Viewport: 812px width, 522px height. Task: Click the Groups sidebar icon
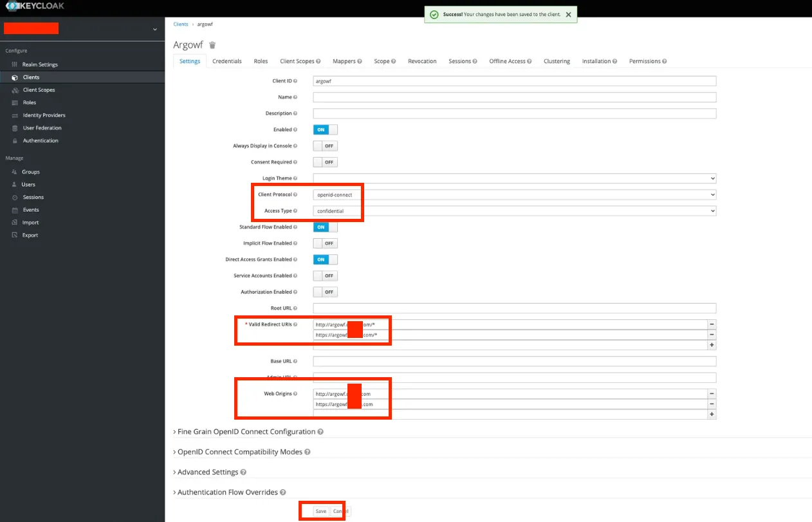click(14, 172)
